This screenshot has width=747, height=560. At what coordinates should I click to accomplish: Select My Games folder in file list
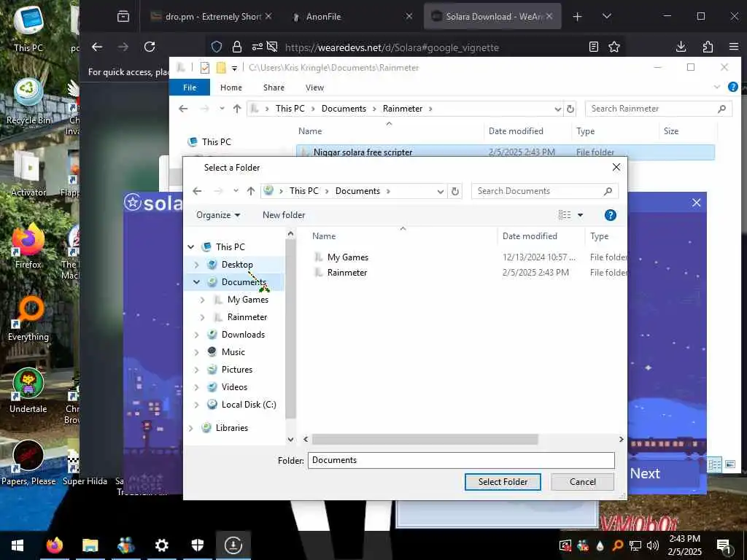click(x=347, y=257)
